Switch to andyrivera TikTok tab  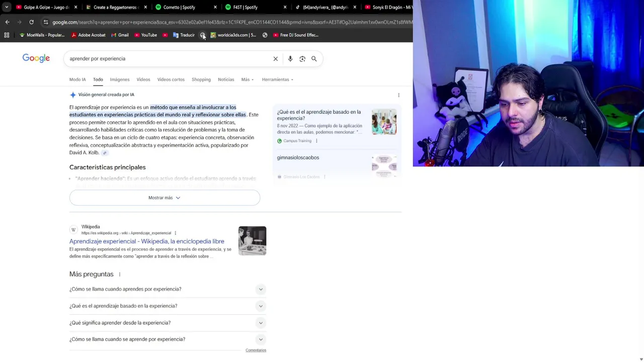pyautogui.click(x=322, y=7)
